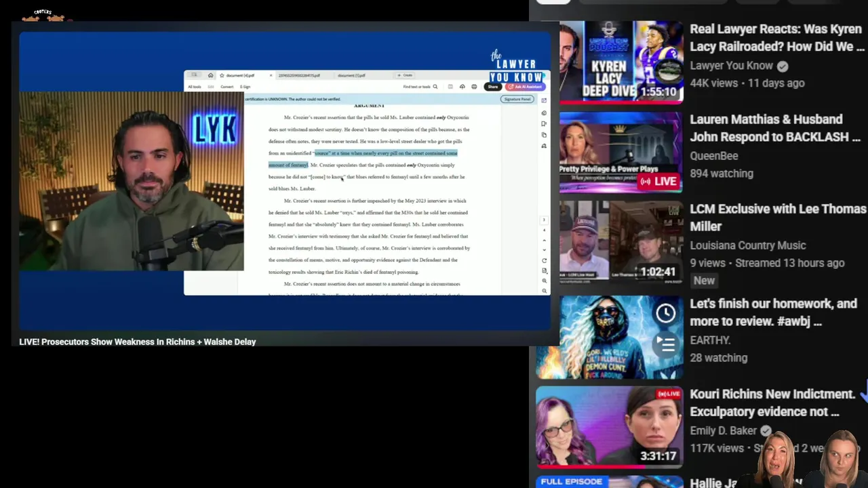Open the Kyren Lacy Deep Dive thumbnail
Viewport: 868px width, 488px height.
(621, 62)
